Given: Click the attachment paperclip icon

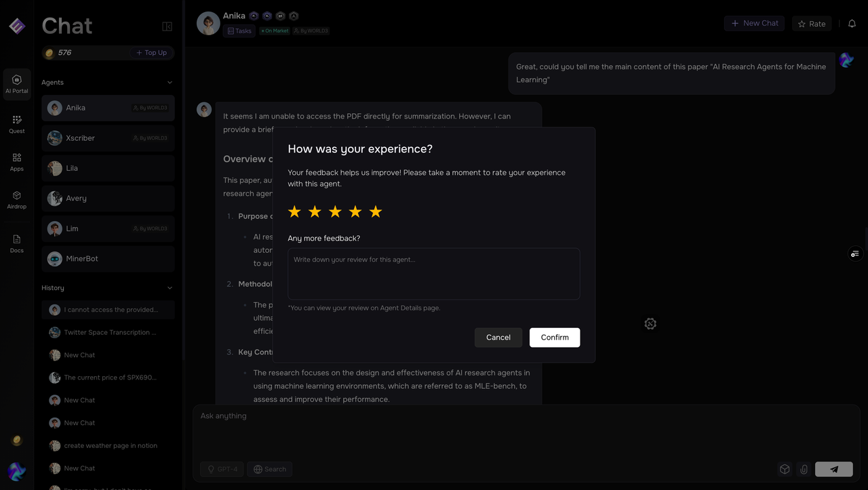Looking at the screenshot, I should coord(804,469).
